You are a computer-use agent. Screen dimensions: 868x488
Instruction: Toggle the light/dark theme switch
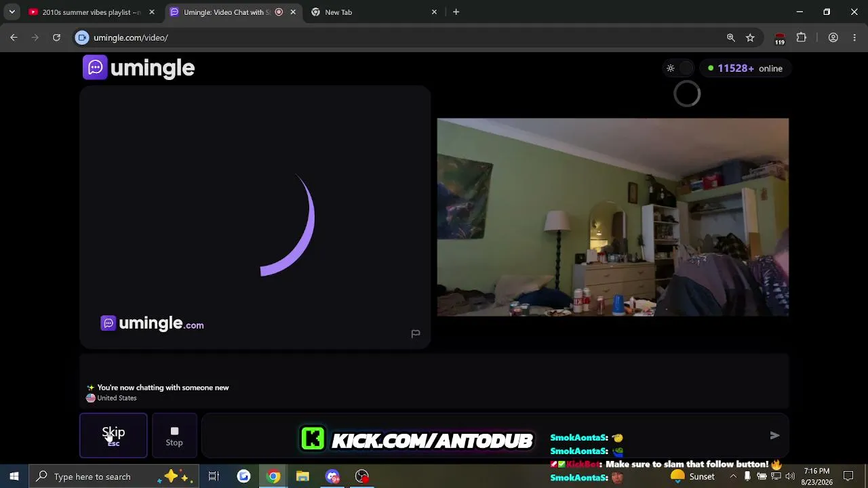tap(679, 68)
